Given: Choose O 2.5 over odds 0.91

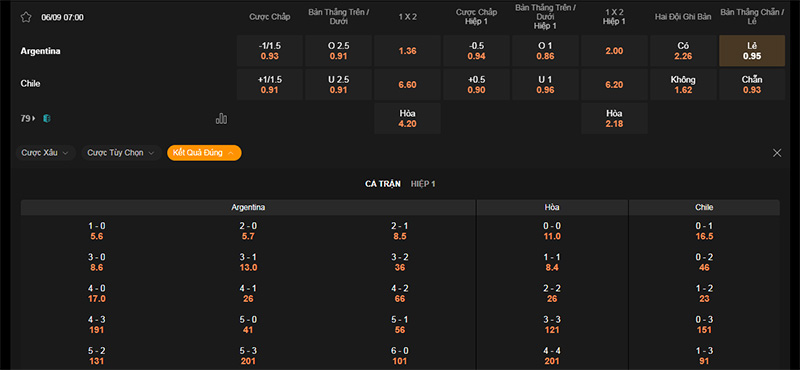Looking at the screenshot, I should [x=339, y=51].
